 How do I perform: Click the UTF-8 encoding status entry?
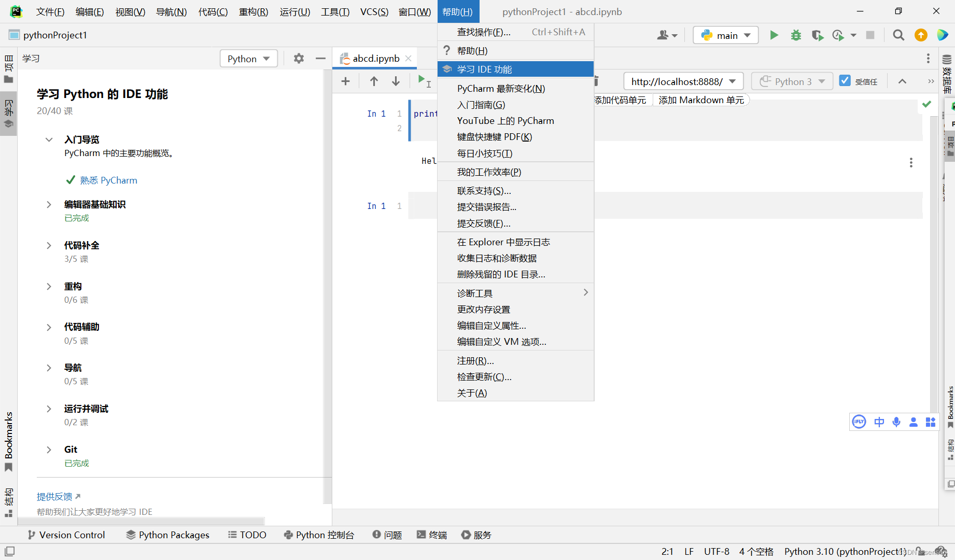717,552
